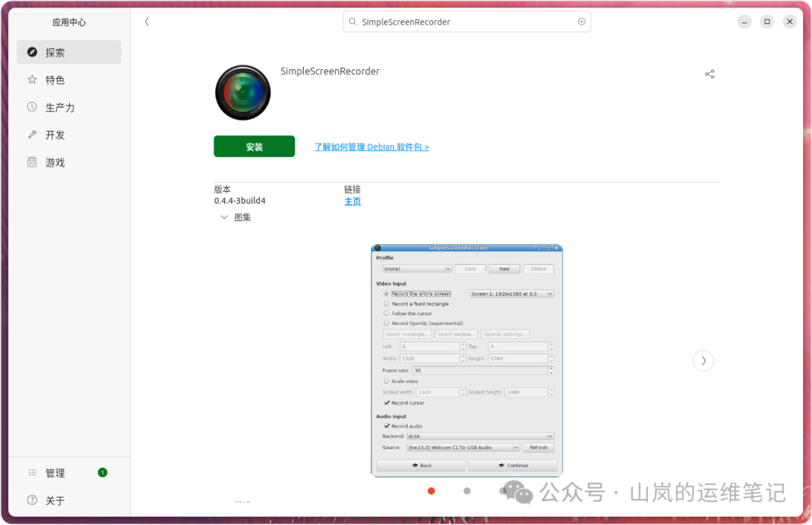
Task: Clear the search with the X icon
Action: 581,22
